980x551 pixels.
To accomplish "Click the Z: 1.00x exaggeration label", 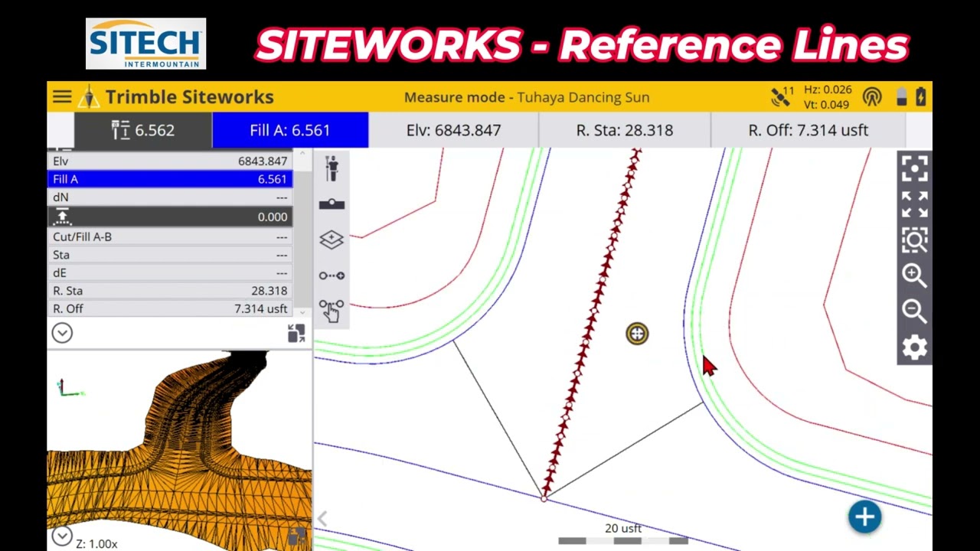I will coord(96,543).
